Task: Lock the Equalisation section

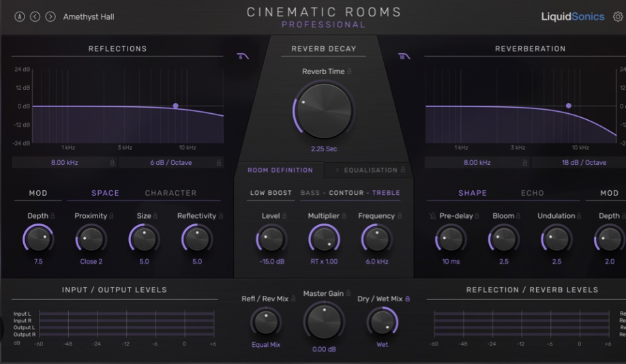Action: click(403, 170)
